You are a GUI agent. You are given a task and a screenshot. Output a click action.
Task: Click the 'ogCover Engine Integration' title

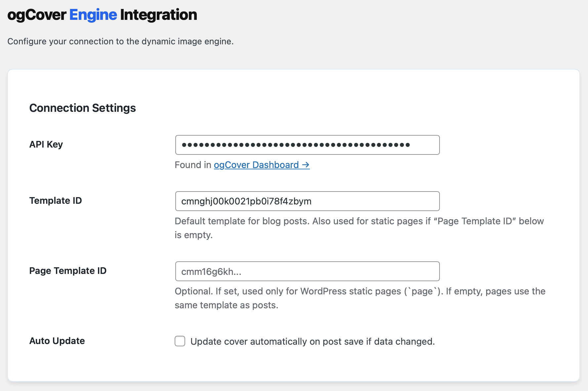pos(102,15)
